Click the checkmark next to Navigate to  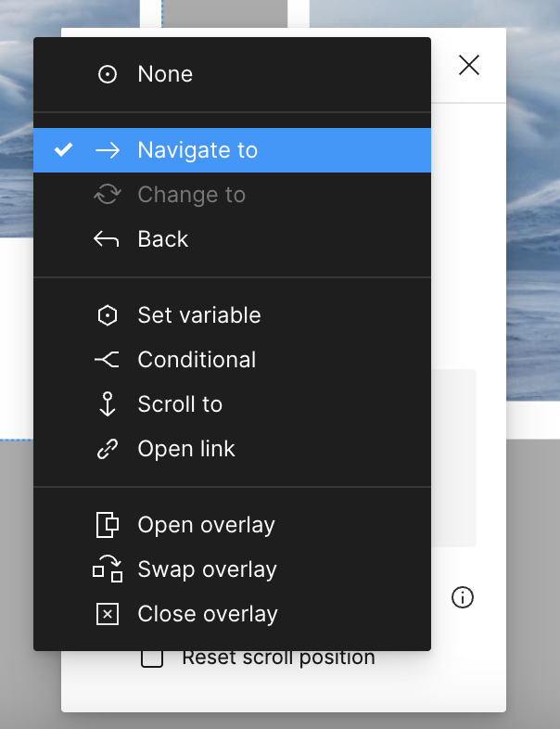click(x=63, y=149)
